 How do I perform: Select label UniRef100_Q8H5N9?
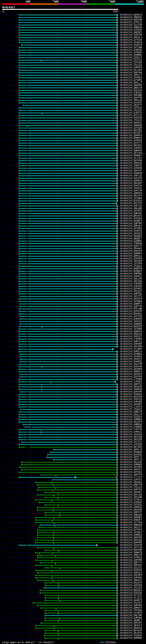click(x=131, y=638)
